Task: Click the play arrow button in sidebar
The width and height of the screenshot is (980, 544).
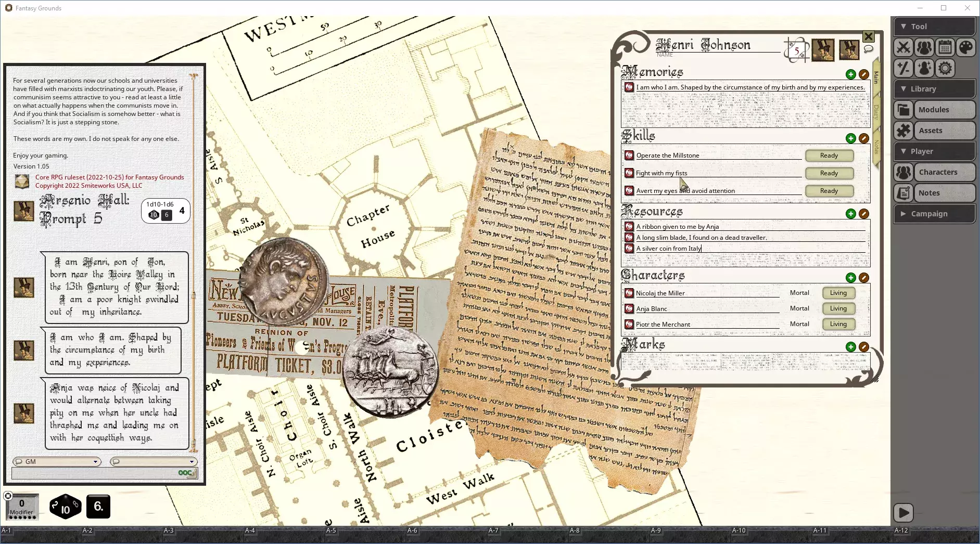Action: tap(903, 513)
